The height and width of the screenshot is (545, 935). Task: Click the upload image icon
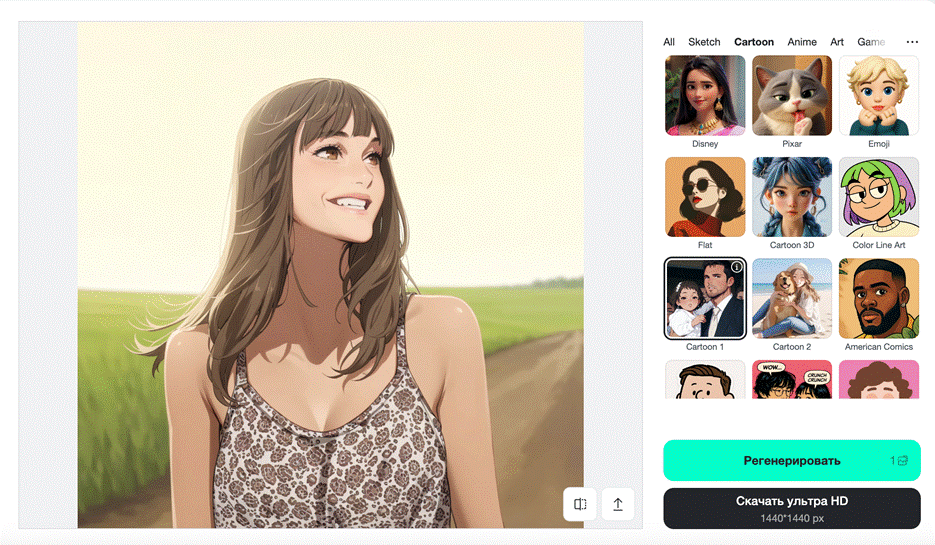618,505
